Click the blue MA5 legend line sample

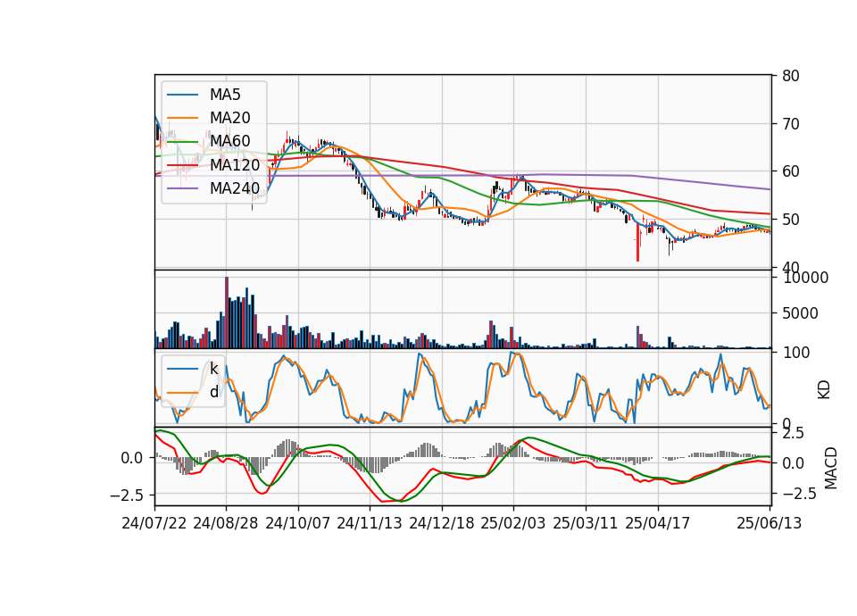click(x=182, y=96)
